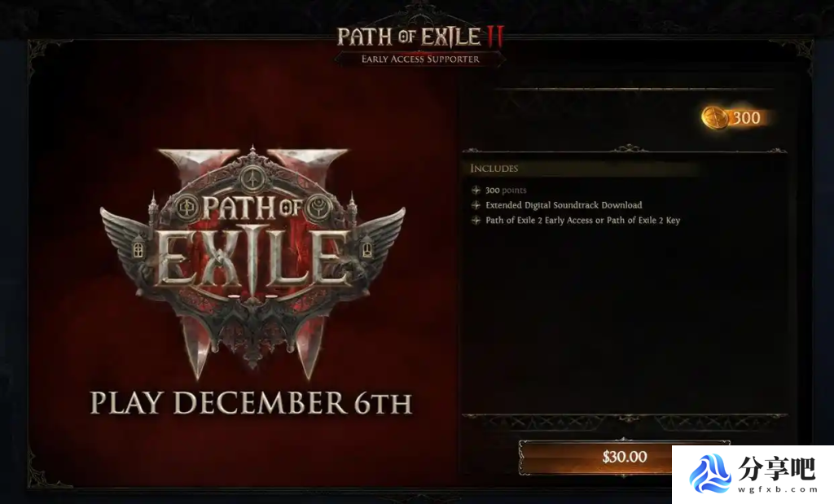Click the Path of Exile II header logo
Viewport: 834px width, 504px height.
(x=420, y=36)
